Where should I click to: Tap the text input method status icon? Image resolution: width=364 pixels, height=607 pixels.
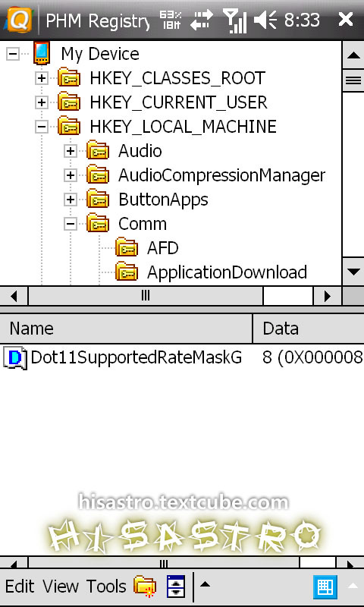170,20
